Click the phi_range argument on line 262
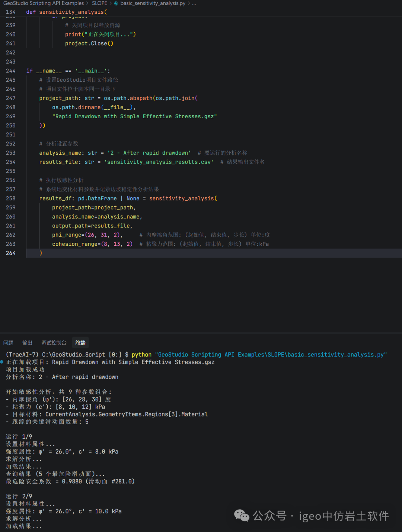 (68, 235)
